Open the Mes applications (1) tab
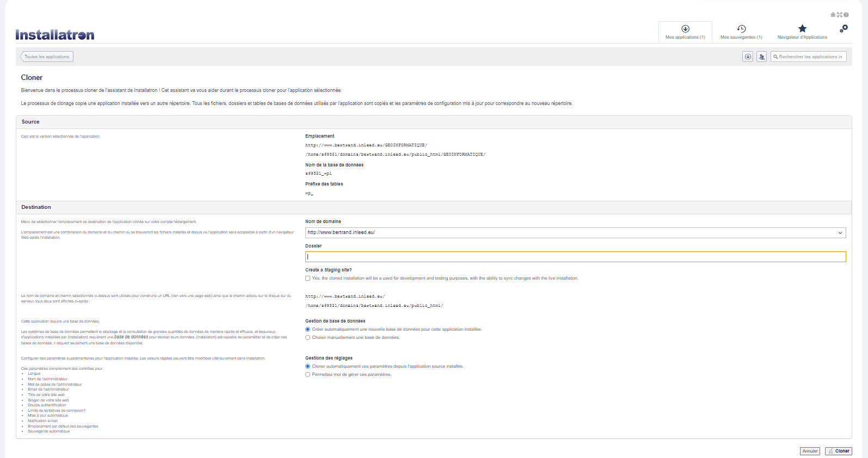Viewport: 868px width, 458px height. 685,32
